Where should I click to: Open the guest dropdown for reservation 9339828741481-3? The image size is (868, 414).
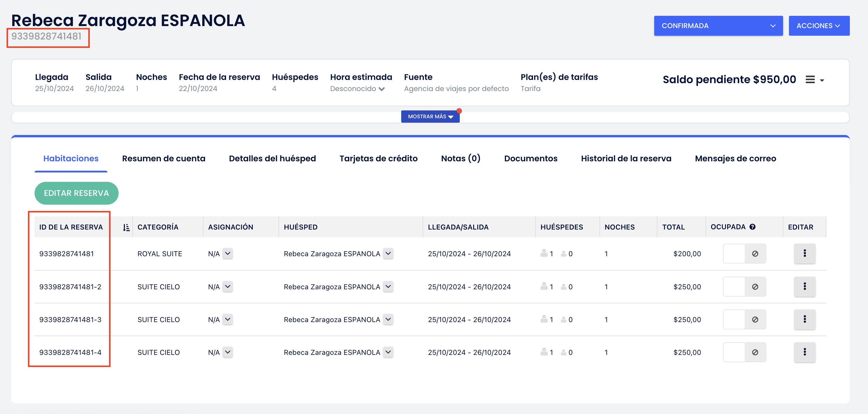388,319
